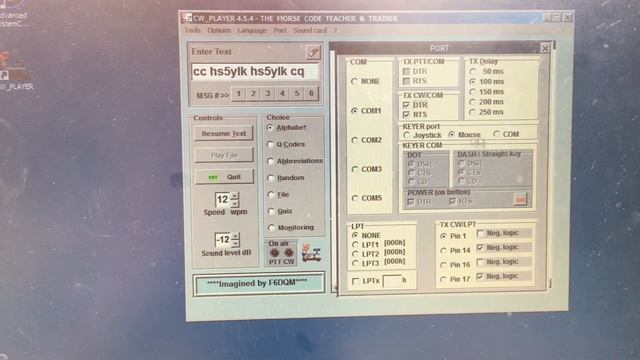640x360 pixels.
Task: Select Pin 1 for TX CW/LPT
Action: click(x=453, y=236)
